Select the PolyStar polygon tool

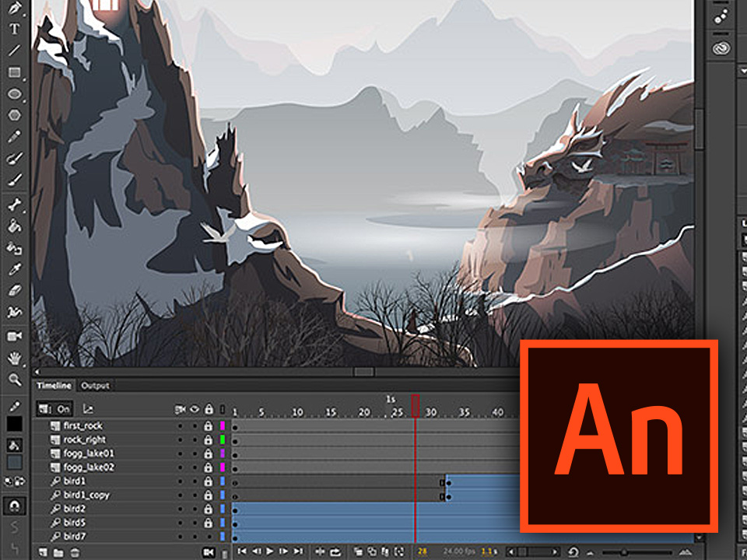(x=15, y=115)
